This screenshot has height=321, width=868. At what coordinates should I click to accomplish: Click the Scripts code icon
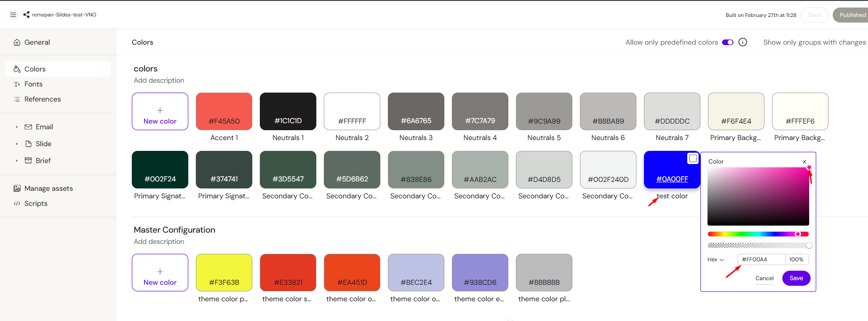click(x=17, y=204)
